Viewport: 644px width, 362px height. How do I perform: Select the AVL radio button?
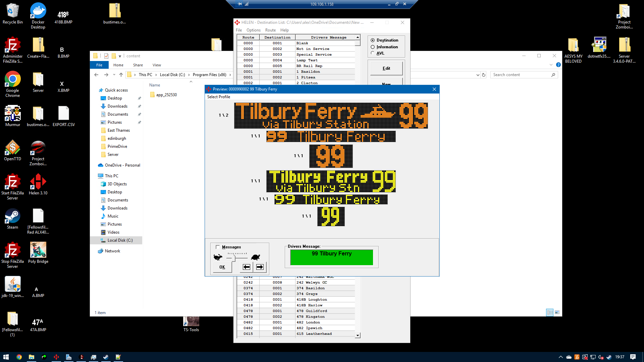373,53
